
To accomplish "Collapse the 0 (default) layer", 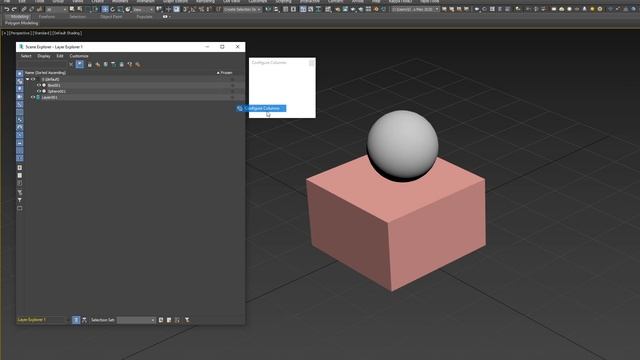I will click(27, 79).
